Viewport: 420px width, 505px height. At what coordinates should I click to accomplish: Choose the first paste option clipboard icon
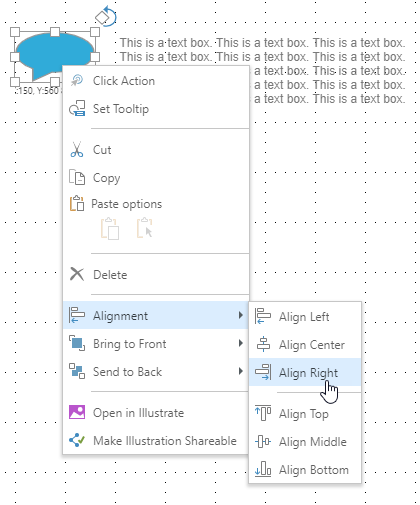click(x=110, y=229)
